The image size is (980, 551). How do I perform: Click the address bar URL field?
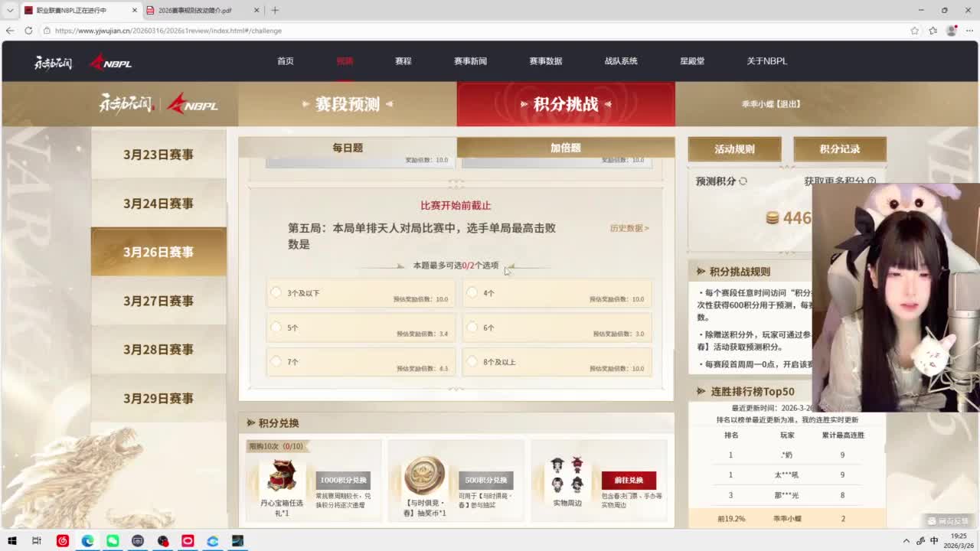[x=475, y=31]
